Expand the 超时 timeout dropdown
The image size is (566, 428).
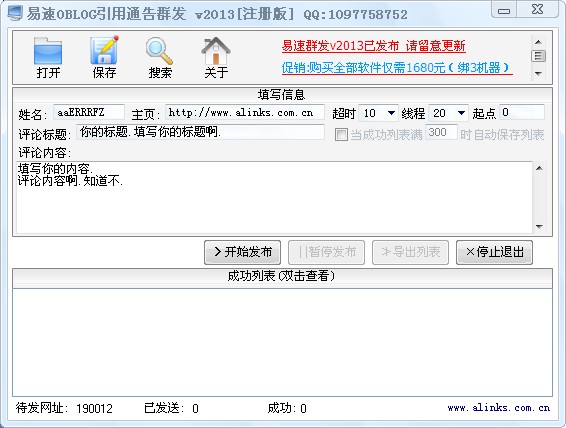pos(391,113)
